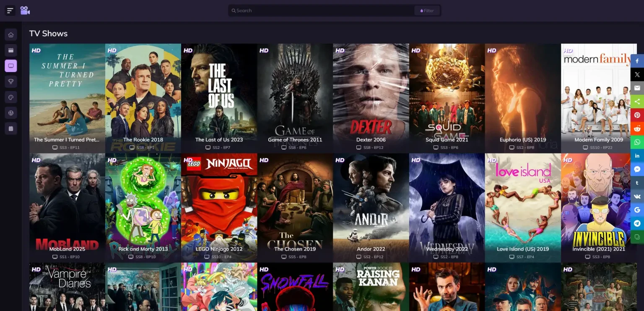Open Andor 2022 poster
644x311 pixels.
(371, 207)
